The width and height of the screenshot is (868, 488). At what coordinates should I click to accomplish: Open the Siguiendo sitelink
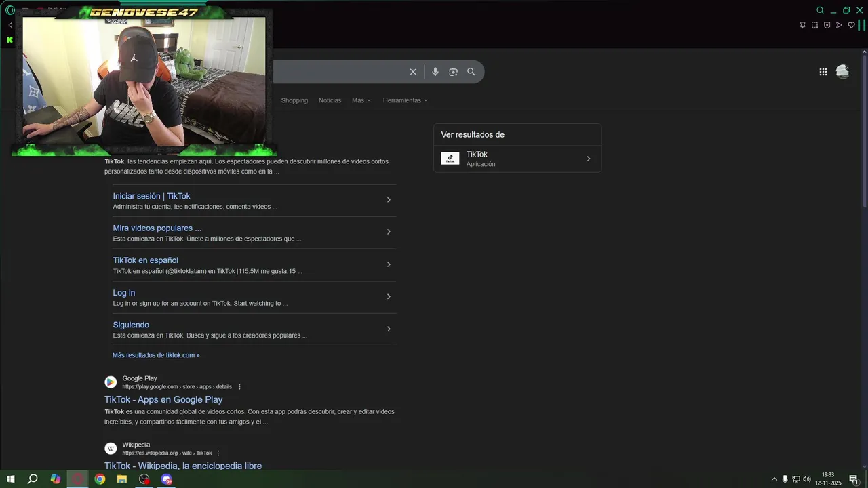click(131, 325)
